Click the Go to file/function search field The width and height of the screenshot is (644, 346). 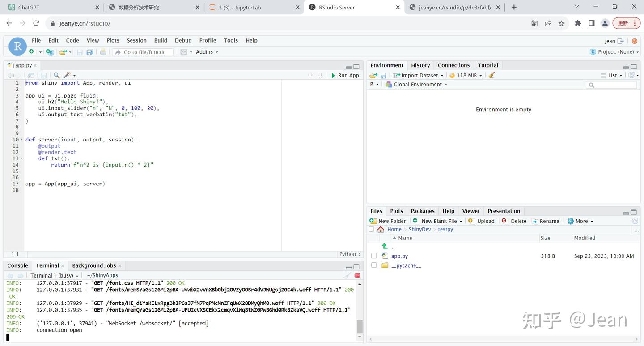(144, 52)
